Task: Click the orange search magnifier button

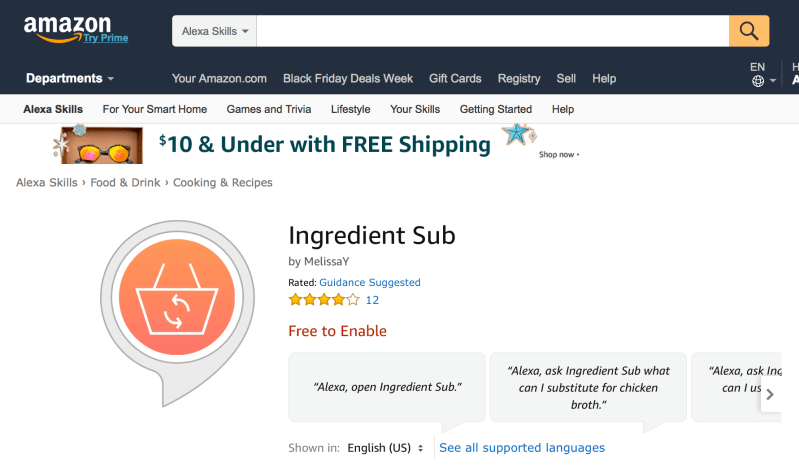Action: pos(749,31)
